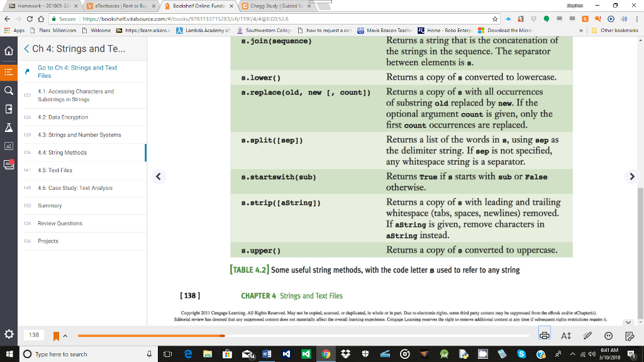Viewport: 644px width, 362px height.
Task: Click the copy-with-citation icon in the reading toolbar
Action: (x=629, y=335)
